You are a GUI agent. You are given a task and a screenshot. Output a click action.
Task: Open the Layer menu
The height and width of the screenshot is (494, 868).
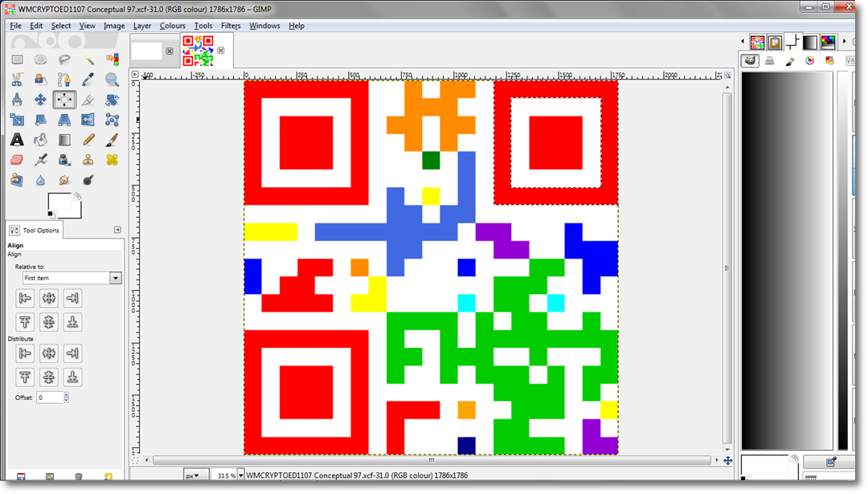(141, 26)
